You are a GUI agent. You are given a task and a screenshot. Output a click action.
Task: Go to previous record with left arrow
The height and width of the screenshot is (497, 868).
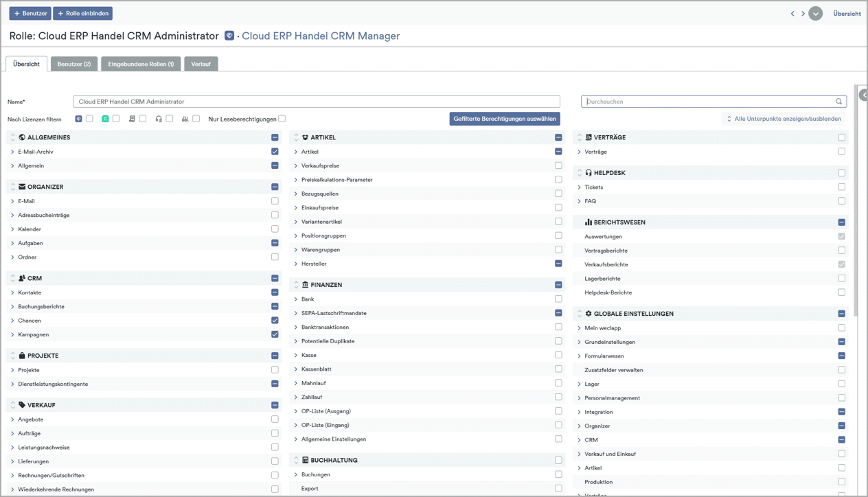pyautogui.click(x=792, y=14)
